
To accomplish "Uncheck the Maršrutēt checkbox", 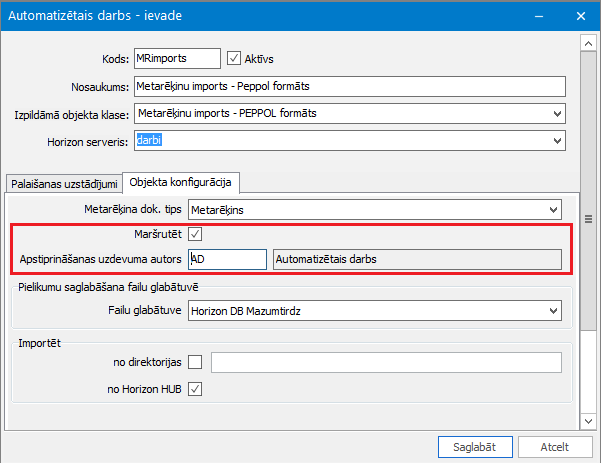I will [x=196, y=234].
